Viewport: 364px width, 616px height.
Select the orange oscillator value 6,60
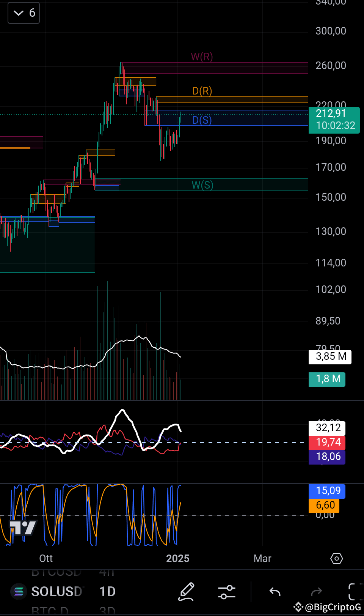point(324,505)
